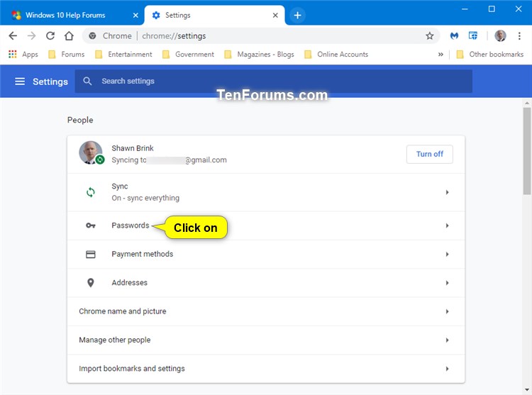Open Chrome's three-dot menu
The height and width of the screenshot is (395, 532).
point(519,36)
